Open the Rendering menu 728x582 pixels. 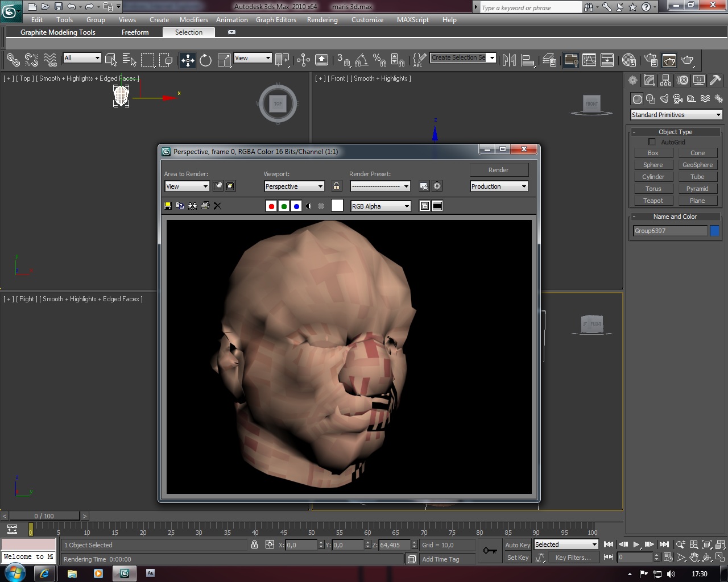pos(322,20)
